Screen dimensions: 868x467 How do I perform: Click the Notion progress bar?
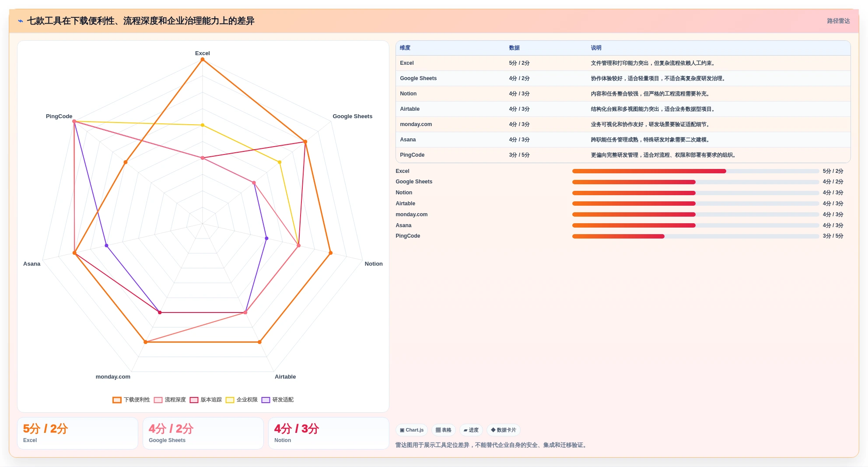pos(696,193)
